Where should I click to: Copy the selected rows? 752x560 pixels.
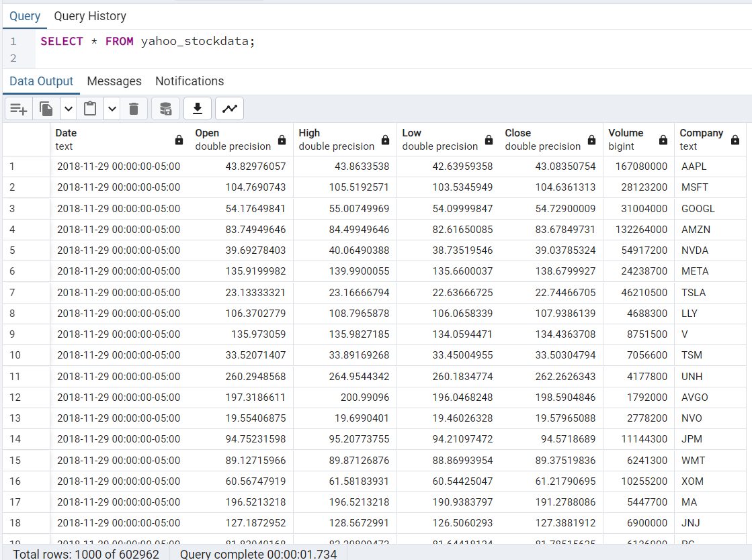(46, 108)
